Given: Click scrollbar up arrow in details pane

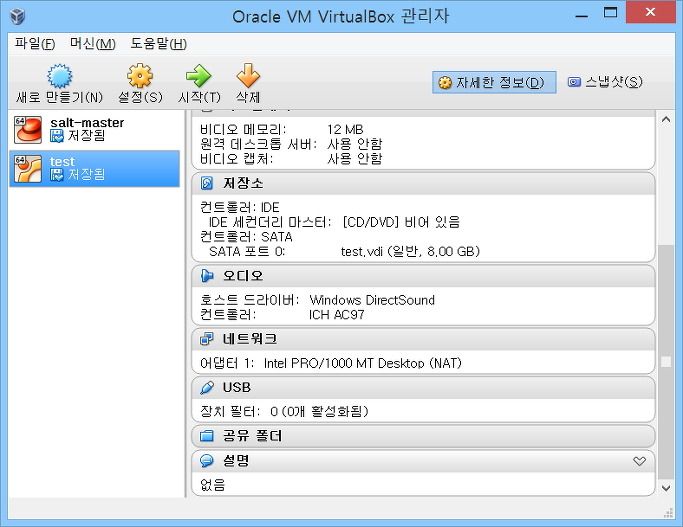Looking at the screenshot, I should point(666,119).
